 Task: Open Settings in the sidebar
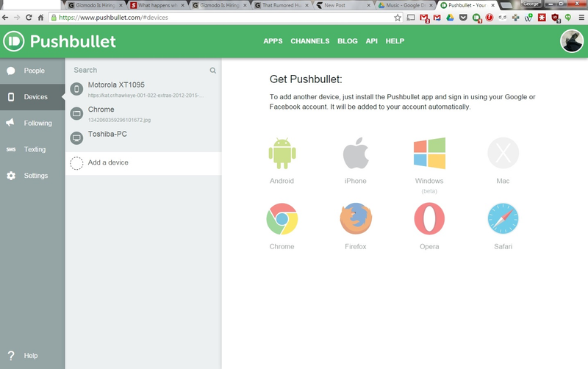coord(32,176)
